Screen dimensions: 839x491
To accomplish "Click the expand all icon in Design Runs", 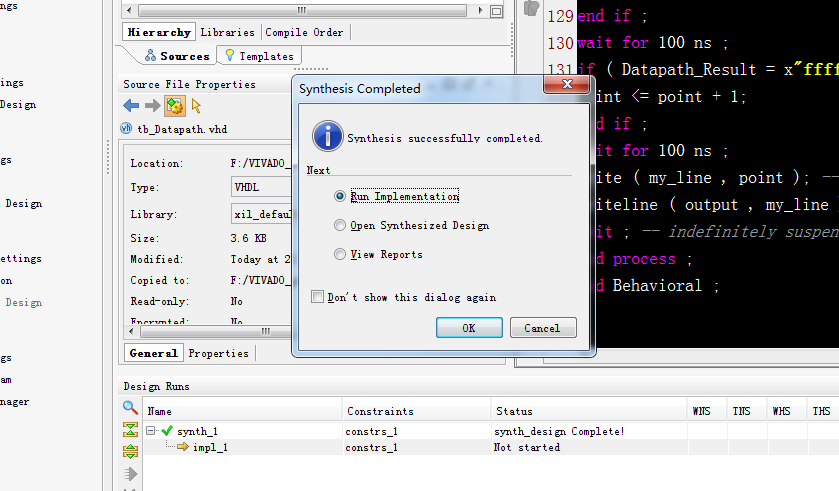I will (130, 451).
